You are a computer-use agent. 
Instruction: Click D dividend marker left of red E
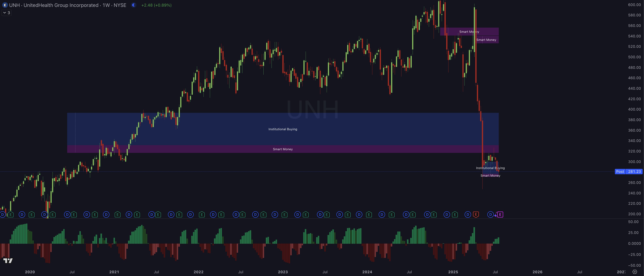[468, 214]
